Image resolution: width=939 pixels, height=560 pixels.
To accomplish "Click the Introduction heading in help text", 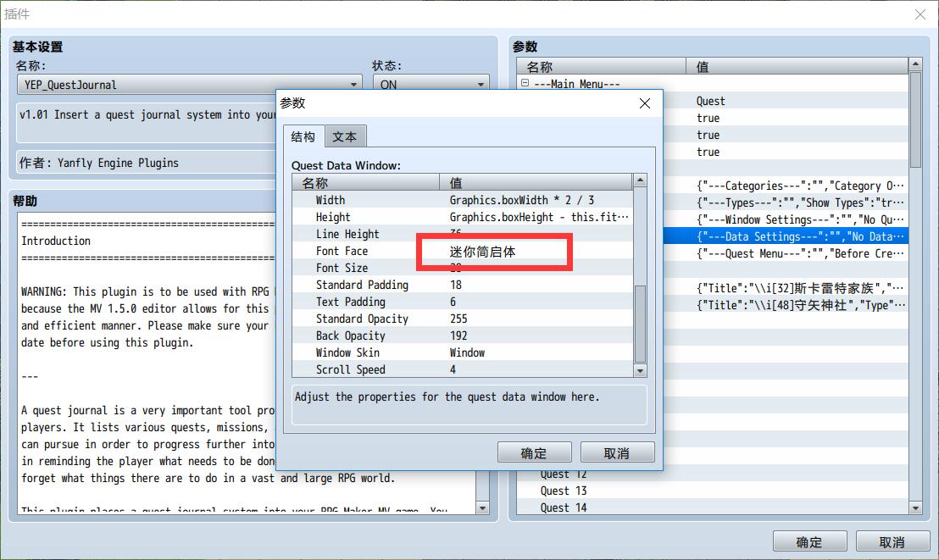I will pyautogui.click(x=56, y=241).
